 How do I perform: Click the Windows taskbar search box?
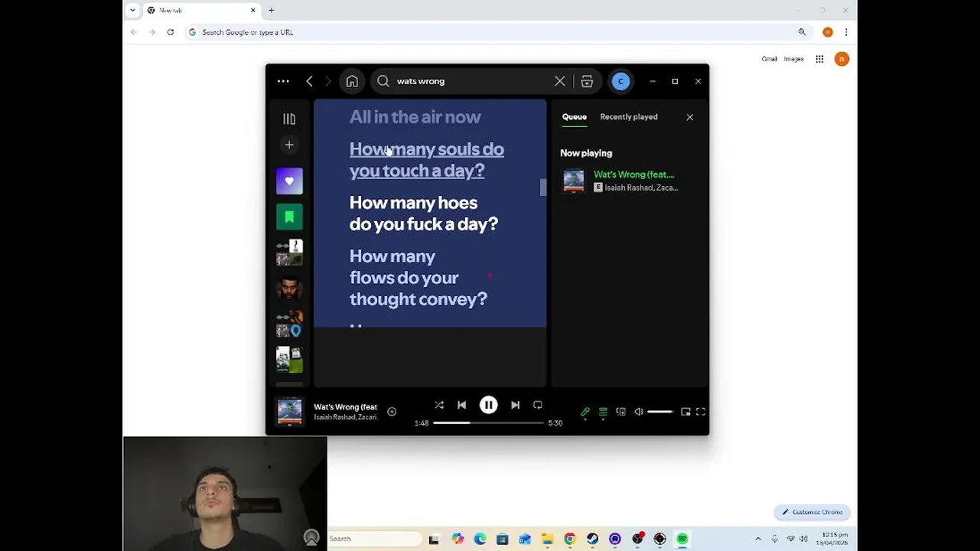pyautogui.click(x=375, y=539)
